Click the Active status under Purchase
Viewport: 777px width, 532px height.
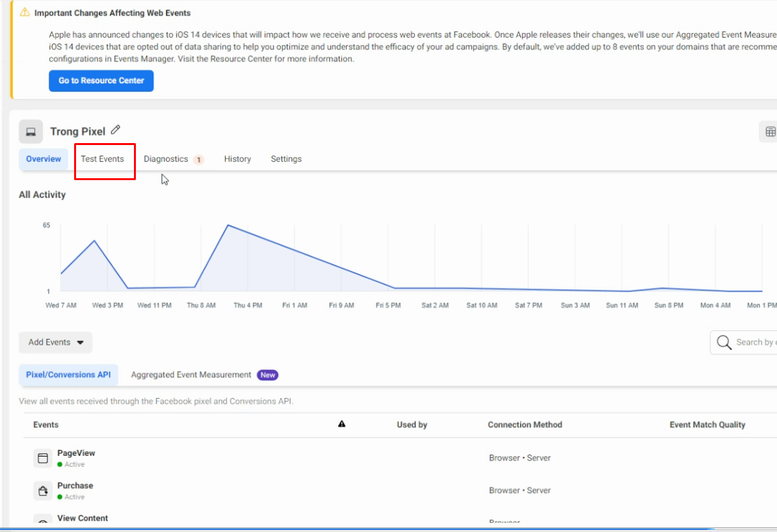tap(71, 497)
